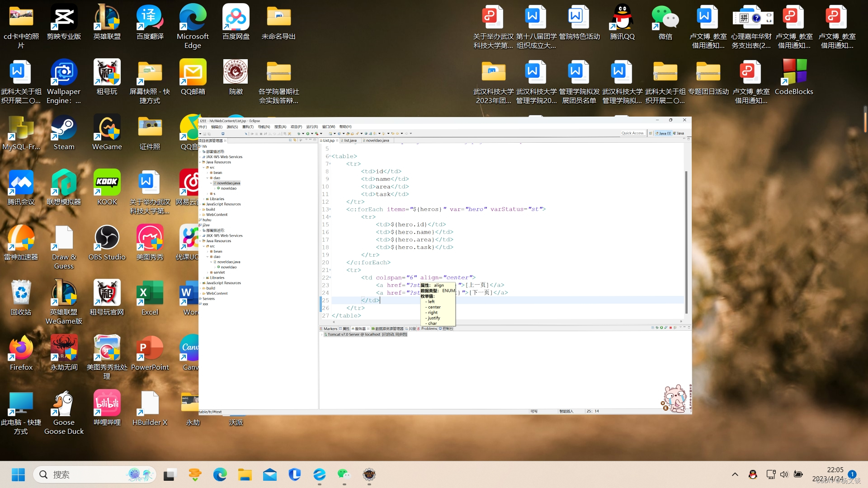Open the Open Perspective icon beside Quick Access
This screenshot has width=868, height=488.
651,133
